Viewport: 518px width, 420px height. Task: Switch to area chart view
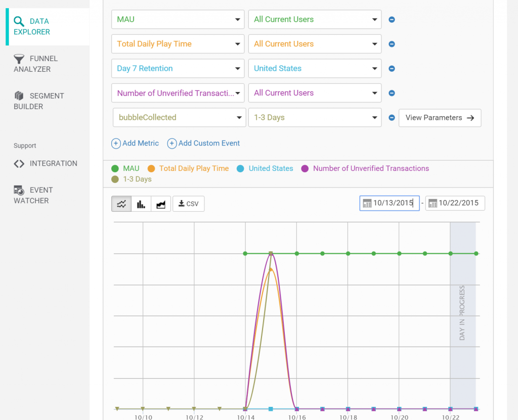click(161, 204)
